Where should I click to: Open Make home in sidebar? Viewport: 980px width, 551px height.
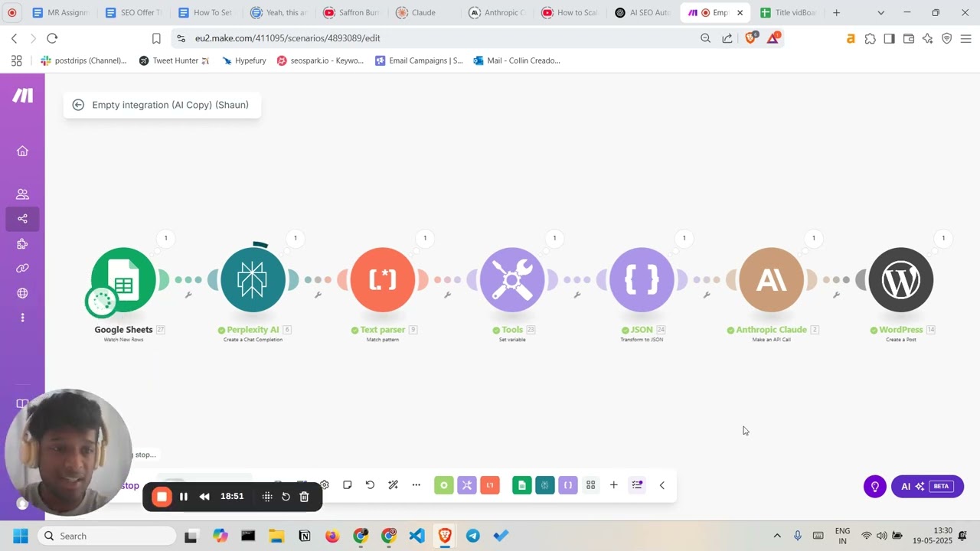22,151
